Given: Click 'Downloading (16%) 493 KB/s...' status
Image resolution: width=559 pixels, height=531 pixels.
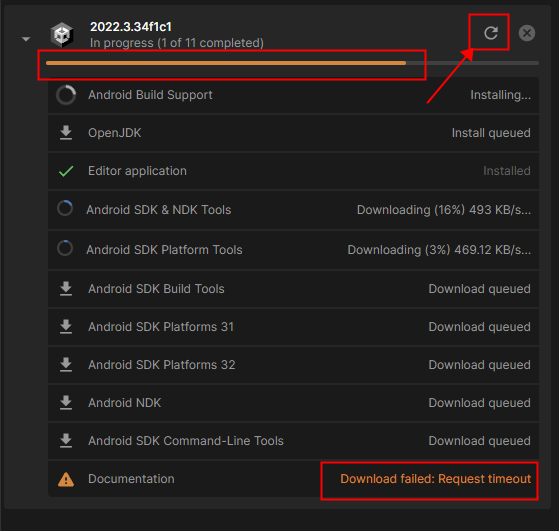Looking at the screenshot, I should (x=444, y=210).
